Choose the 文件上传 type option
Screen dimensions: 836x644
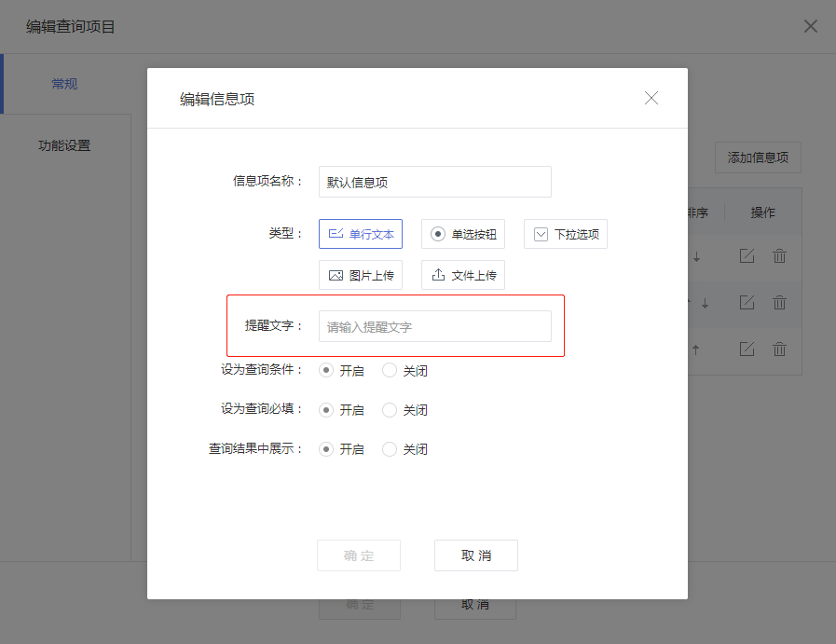463,275
